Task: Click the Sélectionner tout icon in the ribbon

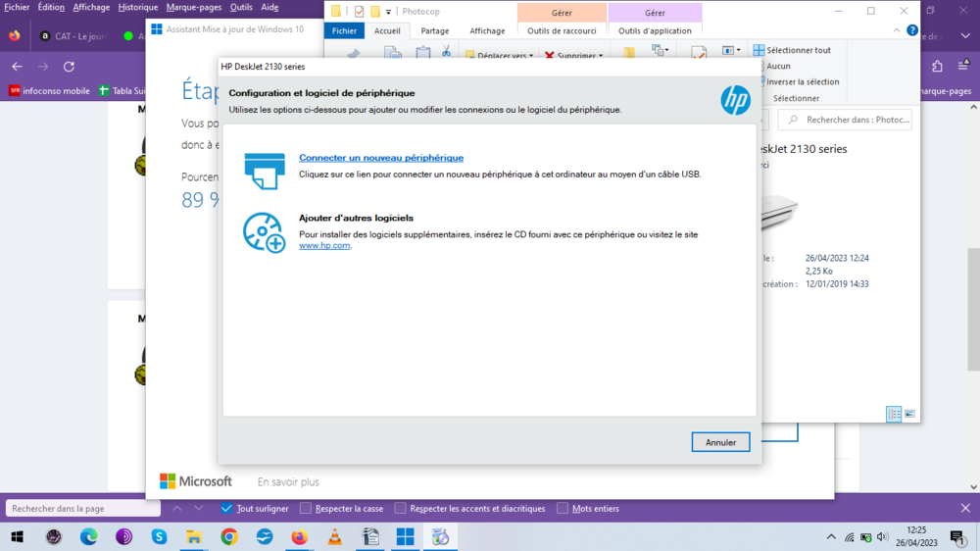Action: click(759, 50)
